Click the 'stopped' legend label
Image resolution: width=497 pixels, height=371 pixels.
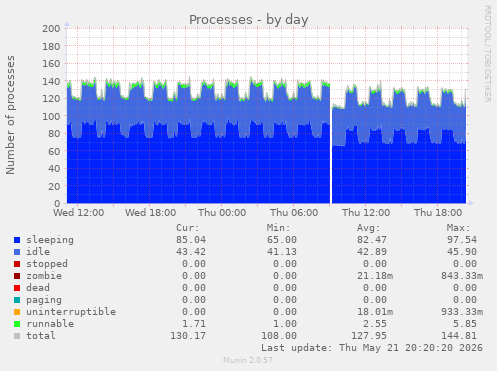coord(47,264)
